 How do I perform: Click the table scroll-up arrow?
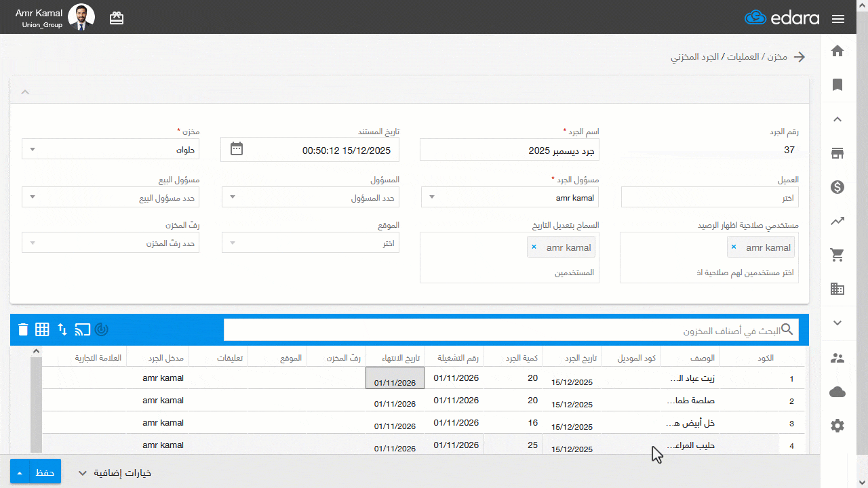click(36, 351)
